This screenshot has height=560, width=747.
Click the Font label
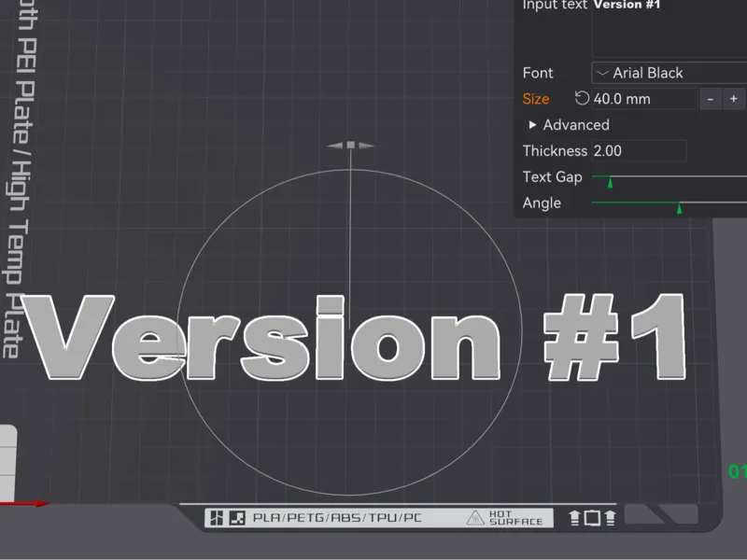click(x=538, y=73)
